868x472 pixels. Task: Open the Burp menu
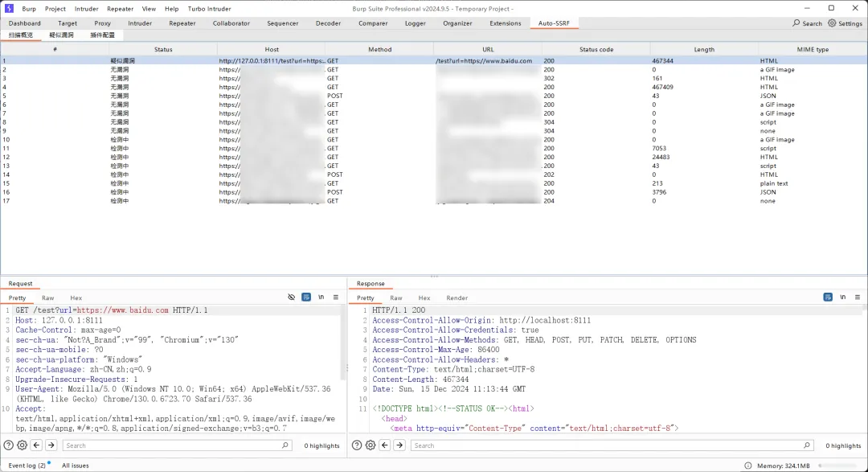coord(29,9)
